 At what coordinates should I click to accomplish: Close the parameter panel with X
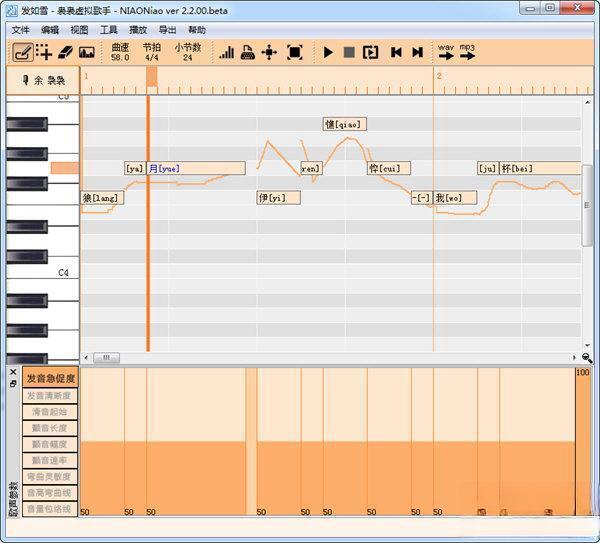[x=13, y=372]
